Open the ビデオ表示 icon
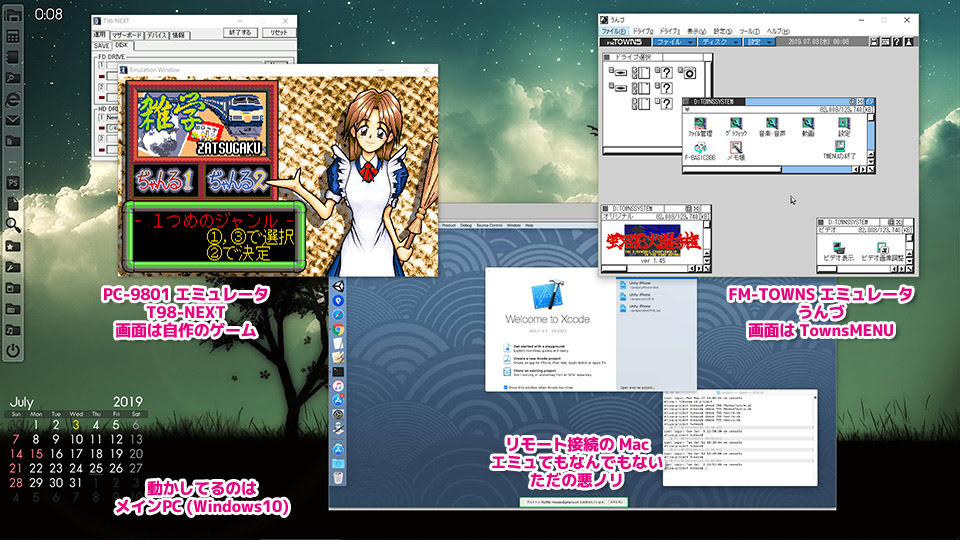960x540 pixels. [x=838, y=252]
